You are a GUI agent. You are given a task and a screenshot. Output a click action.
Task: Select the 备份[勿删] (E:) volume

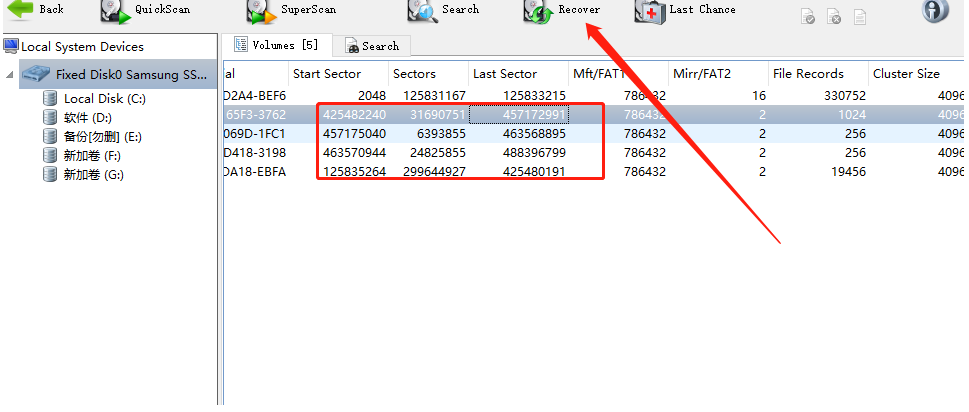(103, 137)
